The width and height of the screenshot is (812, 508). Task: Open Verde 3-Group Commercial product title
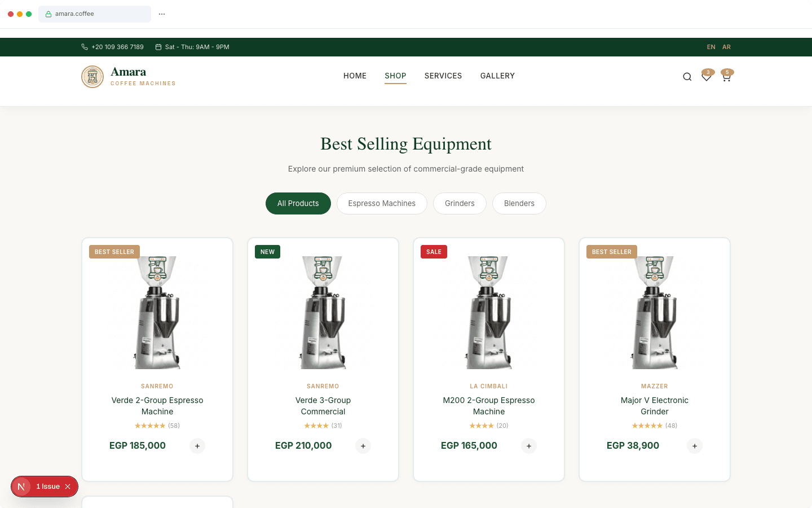[323, 406]
